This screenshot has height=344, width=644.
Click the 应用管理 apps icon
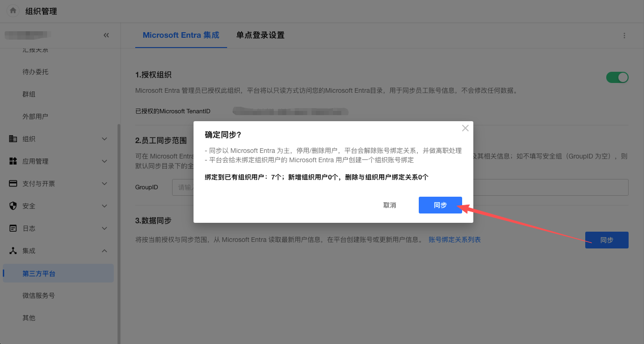tap(13, 161)
